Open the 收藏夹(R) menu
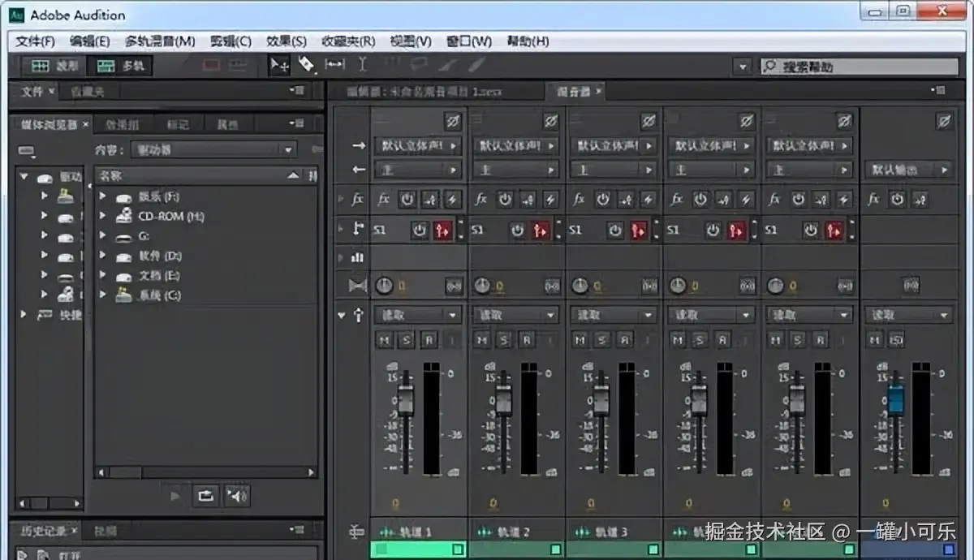 pyautogui.click(x=348, y=41)
